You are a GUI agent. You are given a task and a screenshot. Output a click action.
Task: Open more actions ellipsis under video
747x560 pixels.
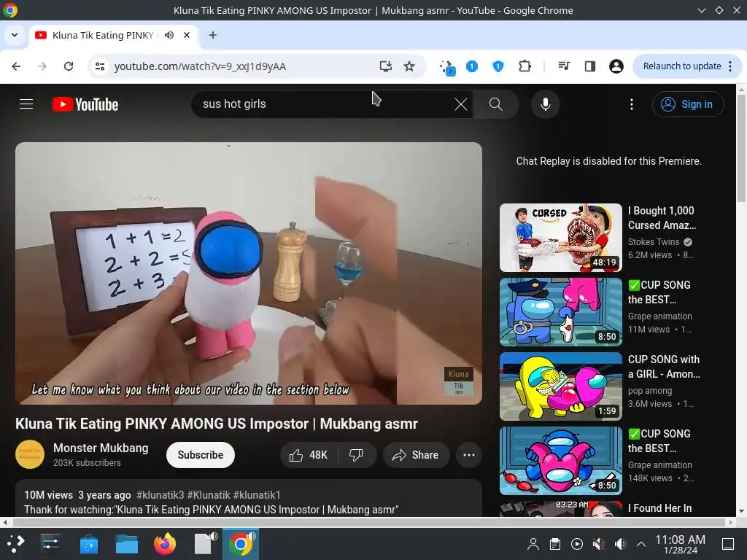469,455
